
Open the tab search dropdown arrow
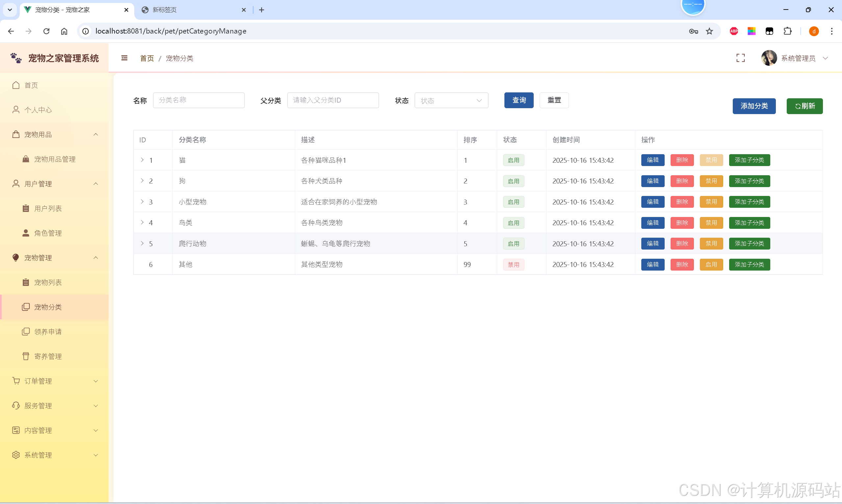click(x=10, y=10)
